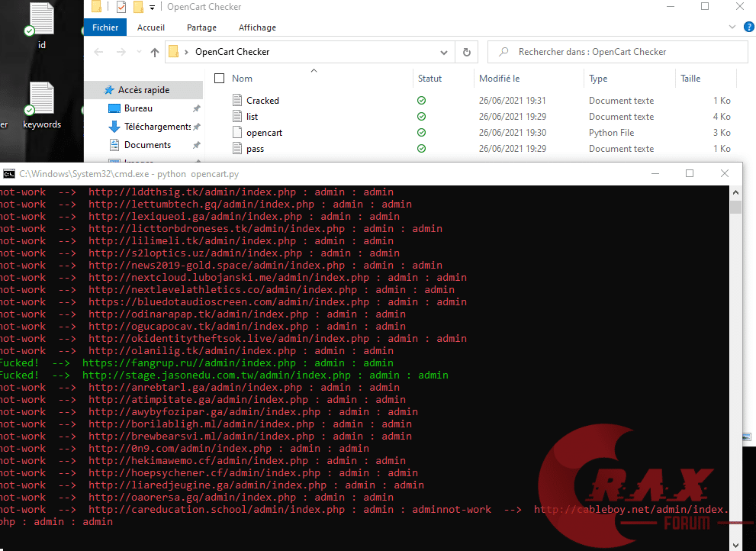
Task: Open Fichier menu
Action: [x=105, y=27]
